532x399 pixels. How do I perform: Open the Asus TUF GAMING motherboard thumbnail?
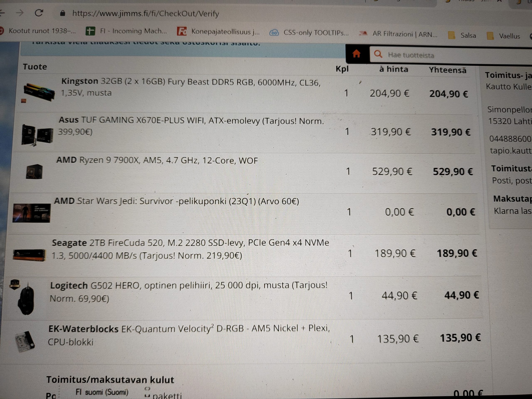point(37,135)
